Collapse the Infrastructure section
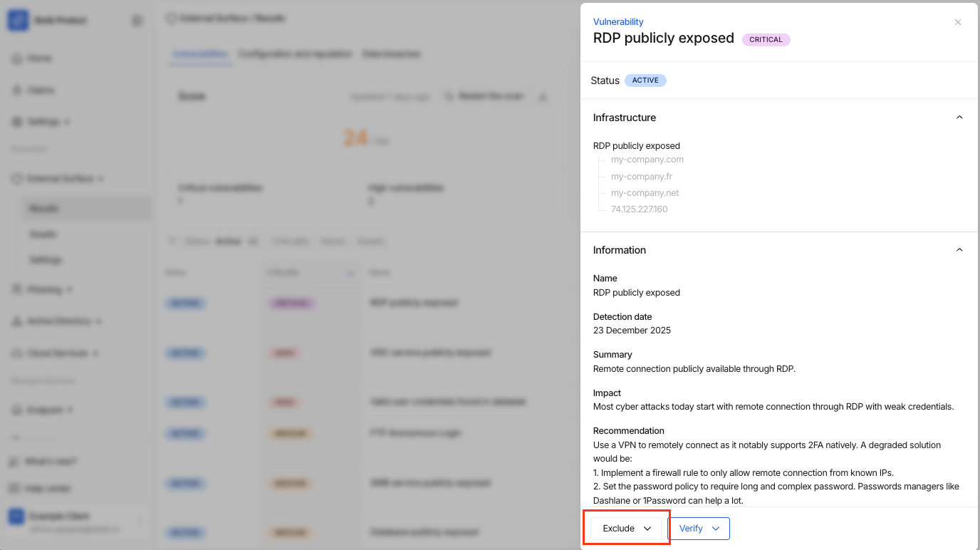 (959, 118)
